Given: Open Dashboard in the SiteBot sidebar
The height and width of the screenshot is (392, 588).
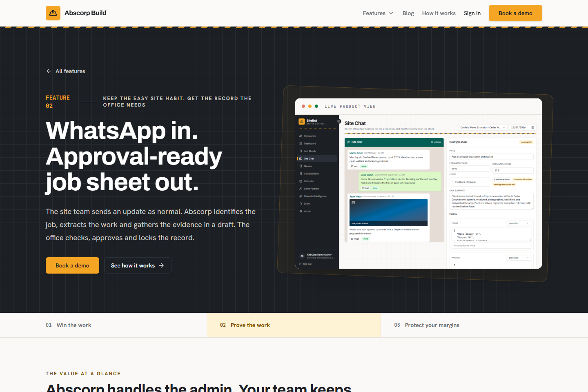Looking at the screenshot, I should coord(317,144).
